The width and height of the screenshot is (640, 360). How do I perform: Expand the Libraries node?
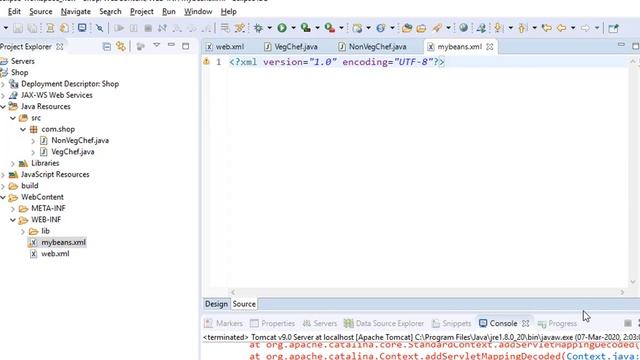click(x=13, y=163)
